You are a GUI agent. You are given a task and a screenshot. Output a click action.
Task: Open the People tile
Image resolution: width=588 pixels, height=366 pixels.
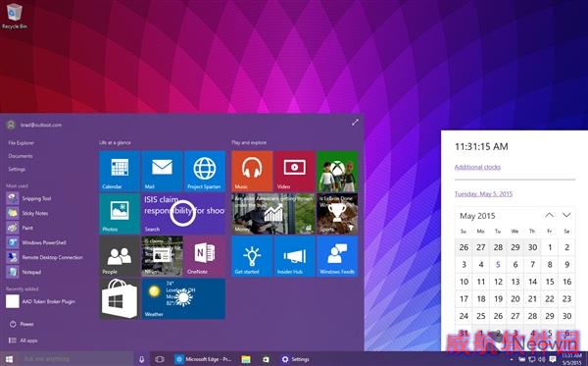pyautogui.click(x=120, y=256)
